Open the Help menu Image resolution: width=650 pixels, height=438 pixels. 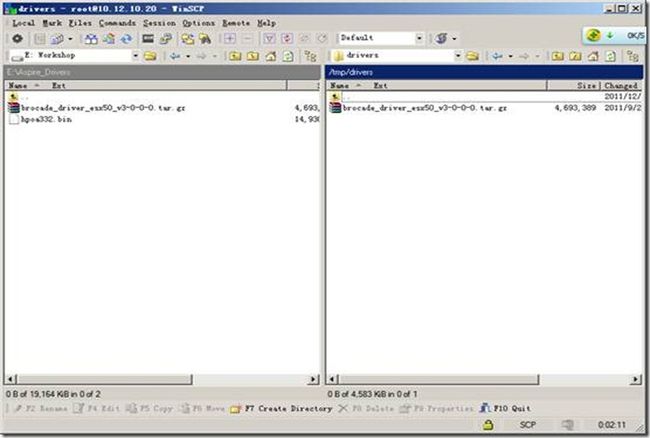click(266, 23)
